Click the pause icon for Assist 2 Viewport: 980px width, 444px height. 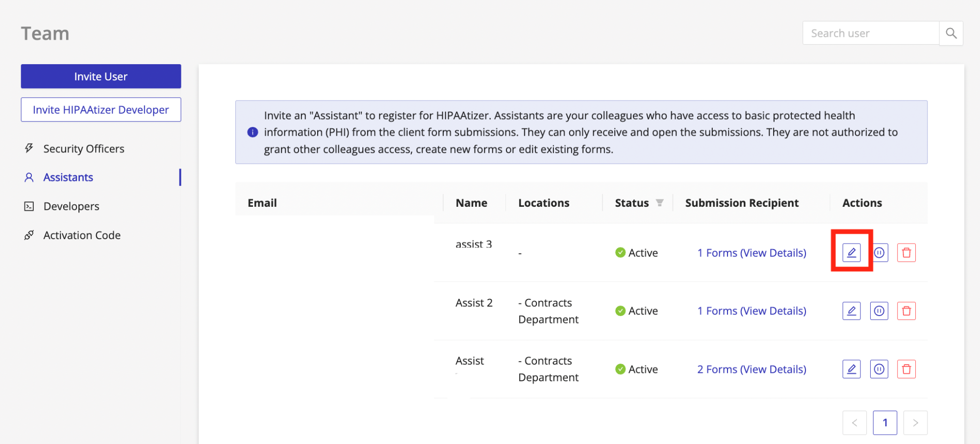tap(879, 311)
